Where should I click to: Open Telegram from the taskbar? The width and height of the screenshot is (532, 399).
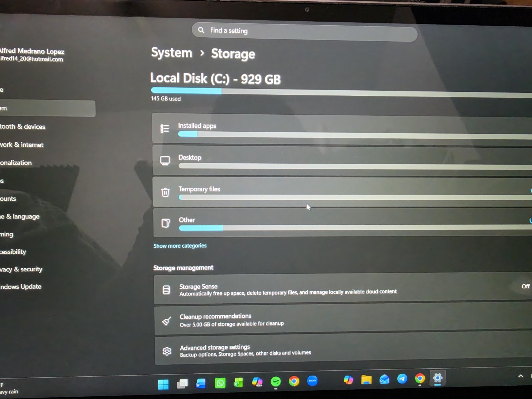[402, 379]
